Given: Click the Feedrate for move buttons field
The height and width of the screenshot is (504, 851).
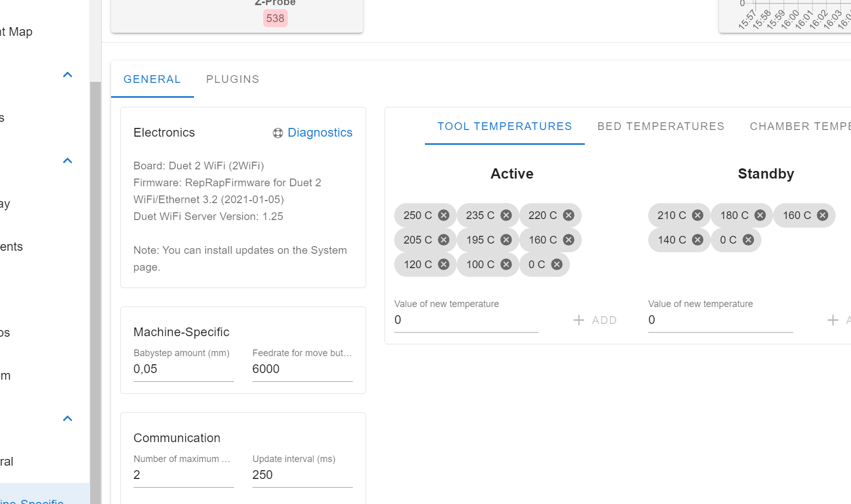Looking at the screenshot, I should (x=303, y=369).
